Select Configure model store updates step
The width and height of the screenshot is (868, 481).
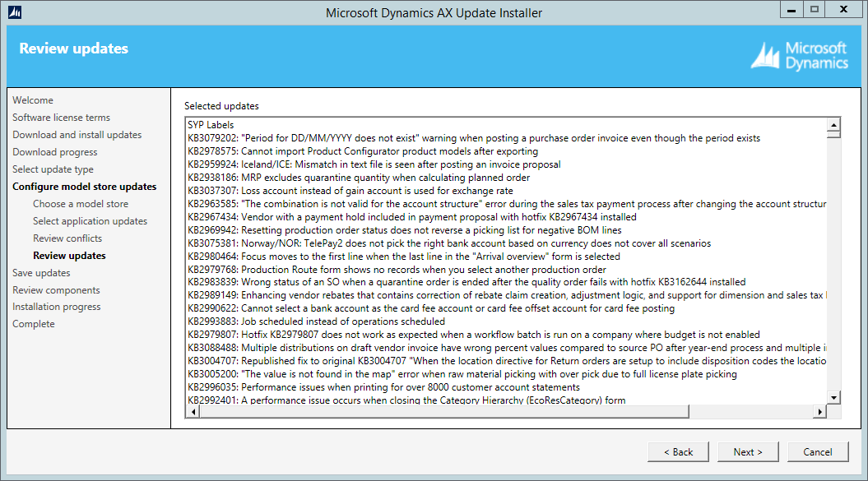(x=85, y=187)
